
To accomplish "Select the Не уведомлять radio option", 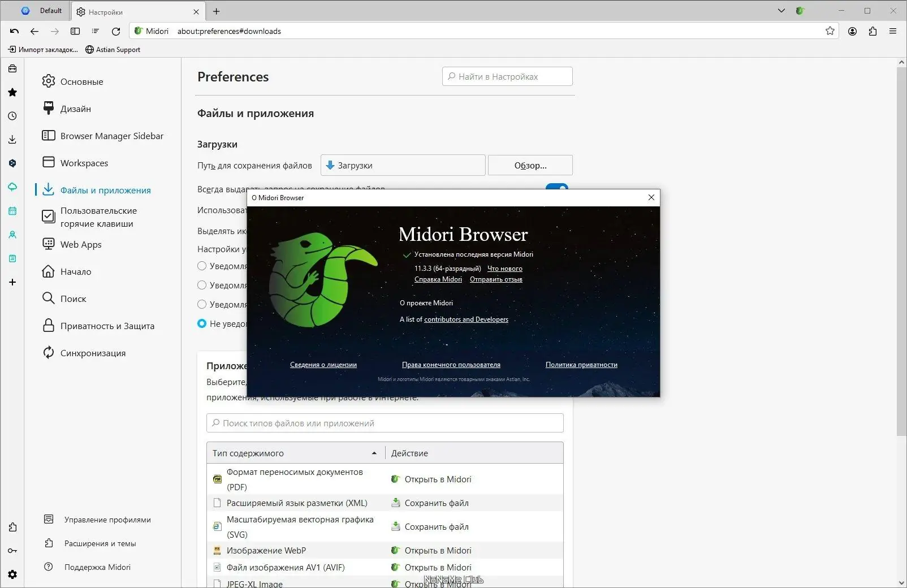I will point(202,323).
